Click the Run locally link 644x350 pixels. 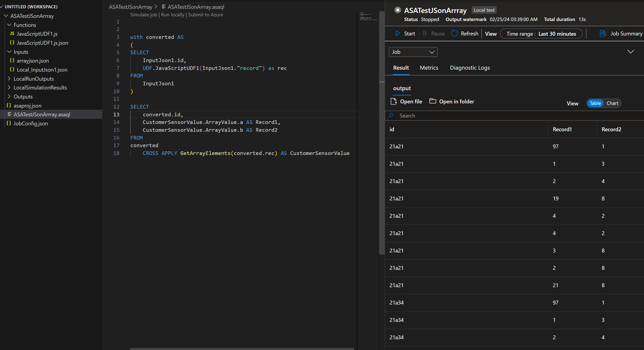pos(173,15)
